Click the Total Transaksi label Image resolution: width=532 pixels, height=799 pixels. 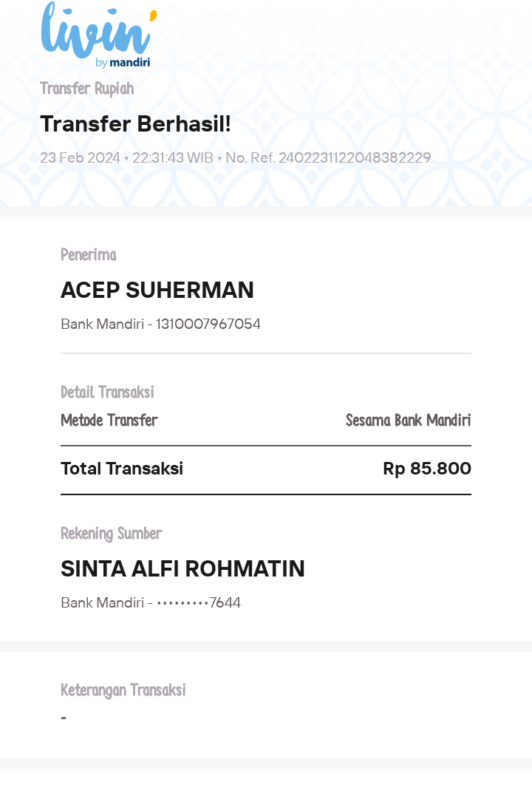click(x=122, y=469)
